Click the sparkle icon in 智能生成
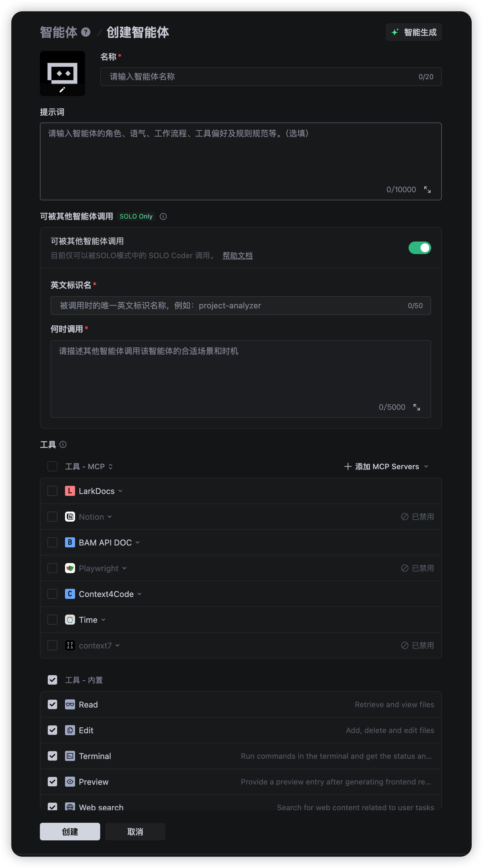The height and width of the screenshot is (868, 483). coord(395,32)
